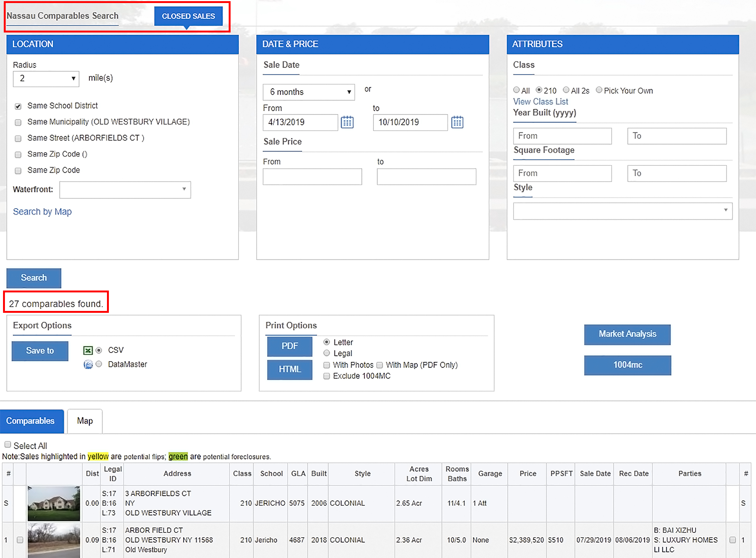The image size is (756, 558).
Task: Click the Rec Date column header
Action: click(x=634, y=474)
